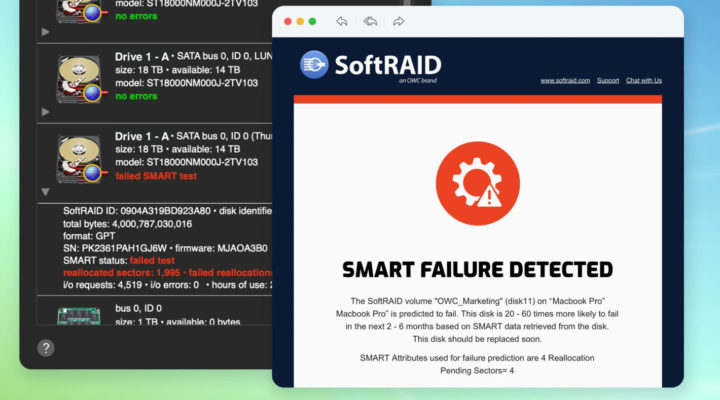Viewport: 720px width, 400px height.
Task: Click the 'i/o requests: 4,519' line
Action: pos(168,285)
